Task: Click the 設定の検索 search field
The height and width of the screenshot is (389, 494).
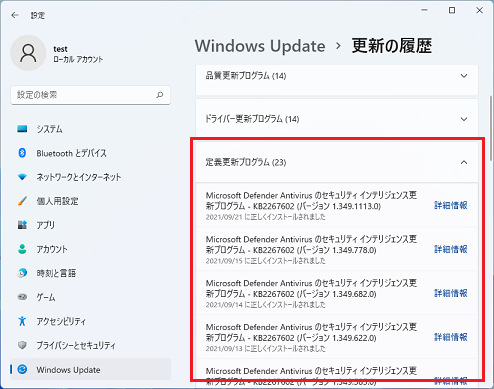Action: pyautogui.click(x=90, y=95)
